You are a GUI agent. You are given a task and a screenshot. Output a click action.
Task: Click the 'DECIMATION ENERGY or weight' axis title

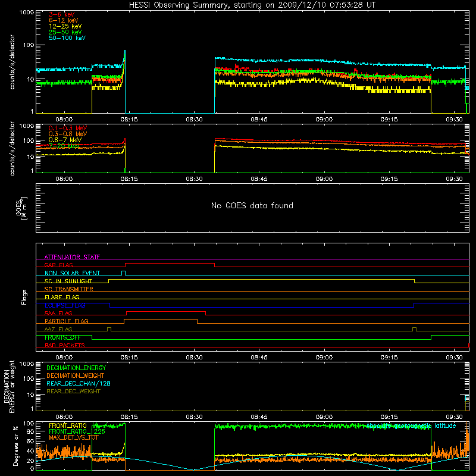coord(9,386)
